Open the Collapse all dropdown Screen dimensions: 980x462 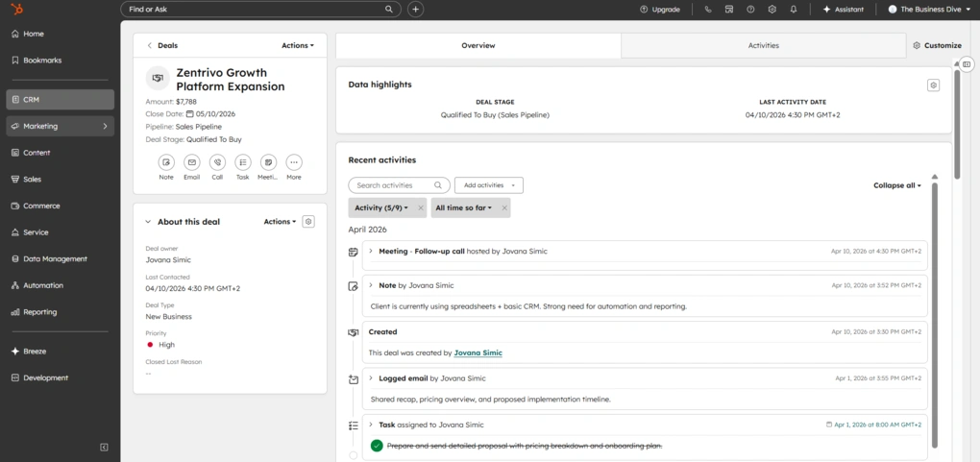(897, 185)
